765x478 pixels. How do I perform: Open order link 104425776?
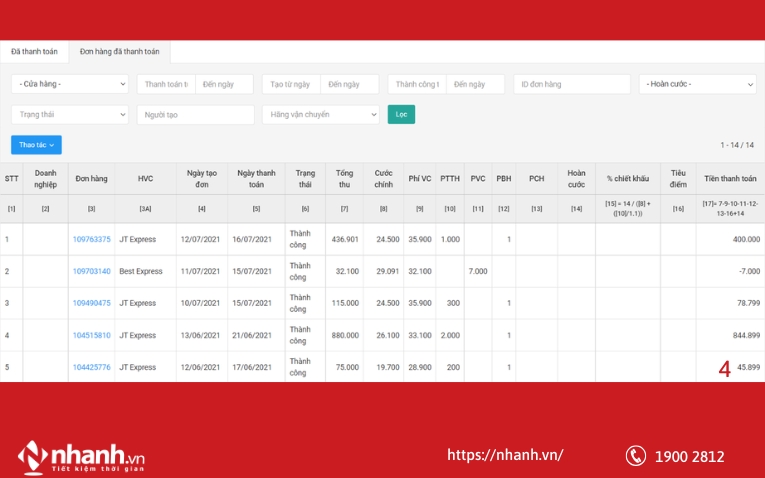pyautogui.click(x=92, y=367)
